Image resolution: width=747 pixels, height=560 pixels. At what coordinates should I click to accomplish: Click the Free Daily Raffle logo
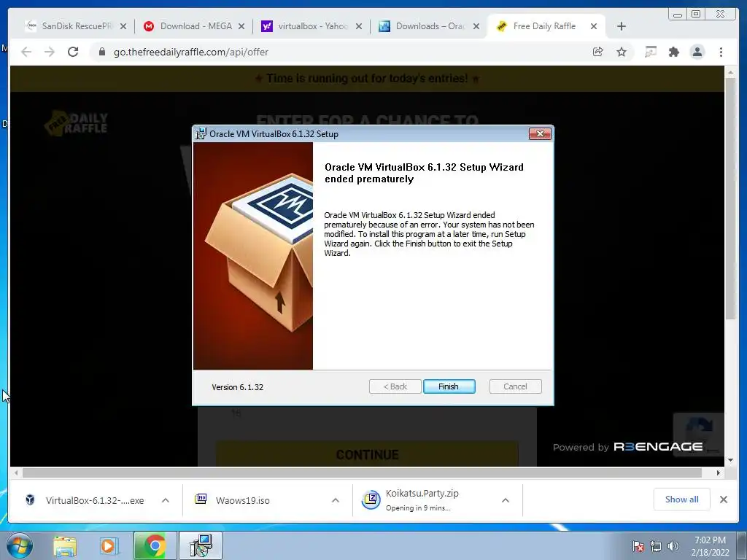click(76, 124)
